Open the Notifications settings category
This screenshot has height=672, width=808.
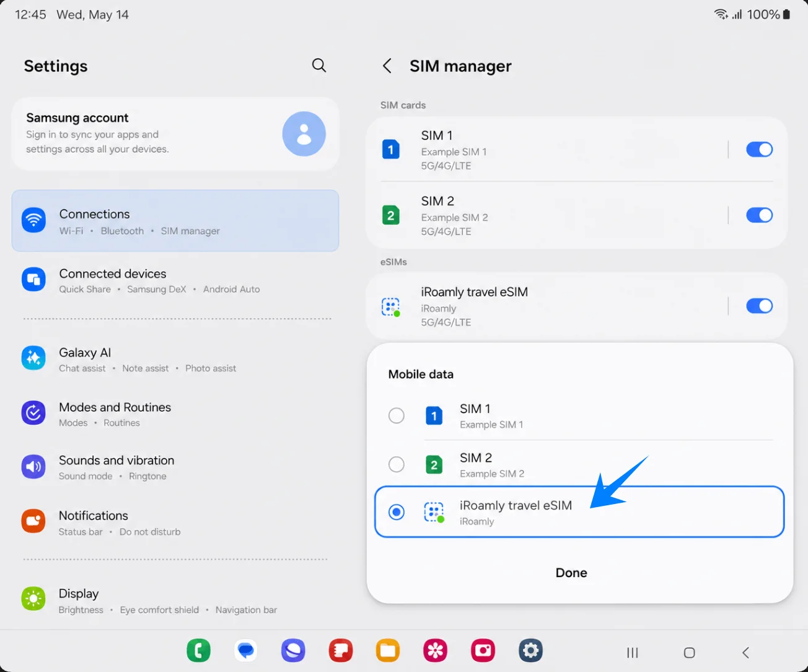click(175, 523)
